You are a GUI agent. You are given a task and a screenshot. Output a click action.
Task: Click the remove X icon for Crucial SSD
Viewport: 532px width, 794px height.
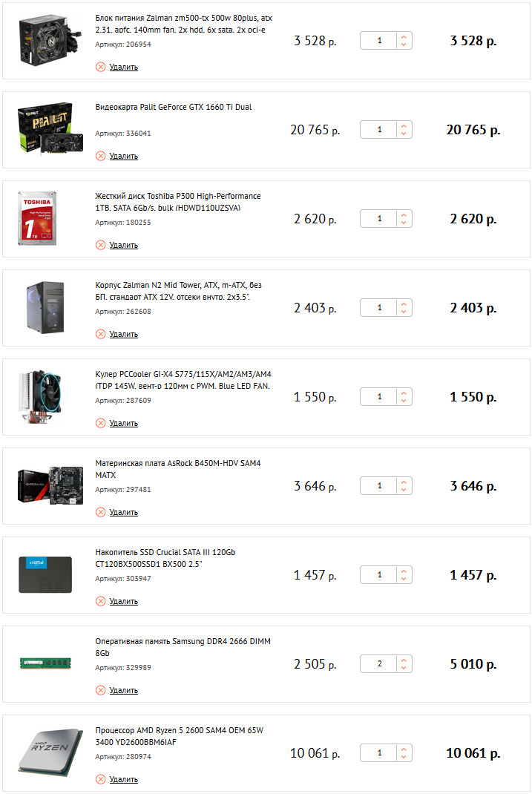[x=100, y=601]
